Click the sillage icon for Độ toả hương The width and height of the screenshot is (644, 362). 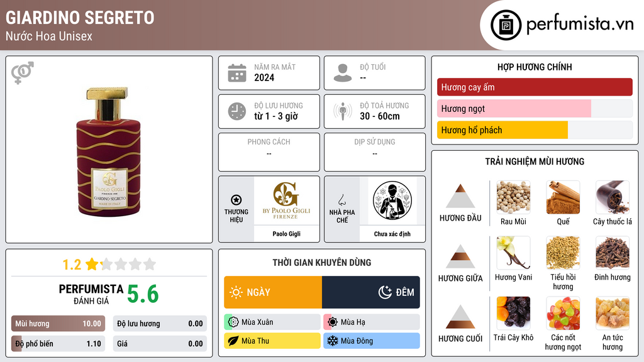click(343, 111)
